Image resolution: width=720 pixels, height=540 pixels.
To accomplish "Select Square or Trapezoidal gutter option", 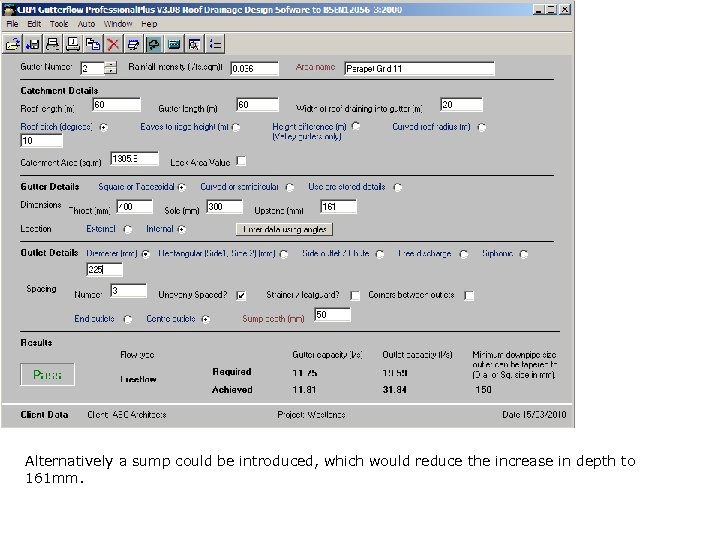I will (x=182, y=187).
